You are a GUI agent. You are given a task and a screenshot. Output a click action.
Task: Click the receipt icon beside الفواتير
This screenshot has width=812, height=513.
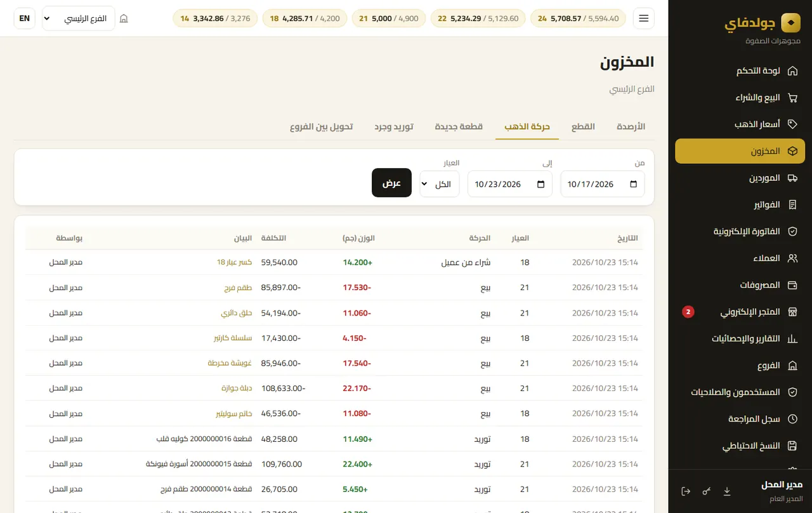point(792,205)
